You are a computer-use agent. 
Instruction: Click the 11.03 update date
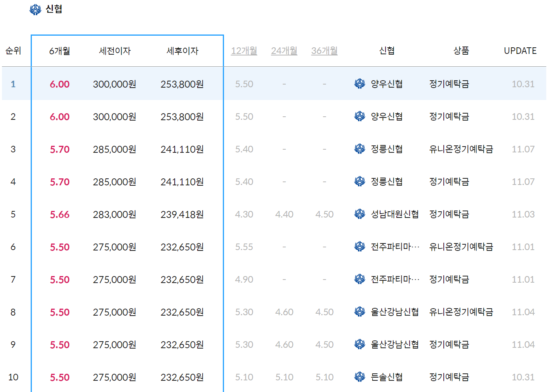(x=523, y=214)
